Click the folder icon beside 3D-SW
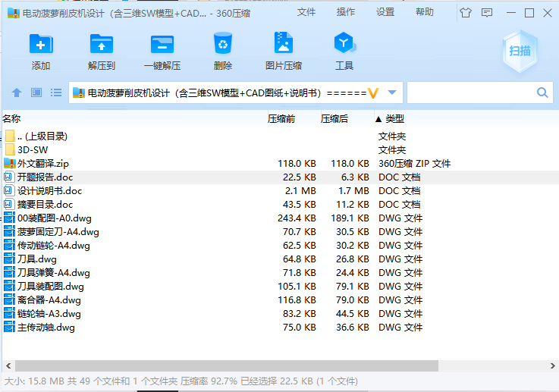This screenshot has height=392, width=559. point(10,149)
